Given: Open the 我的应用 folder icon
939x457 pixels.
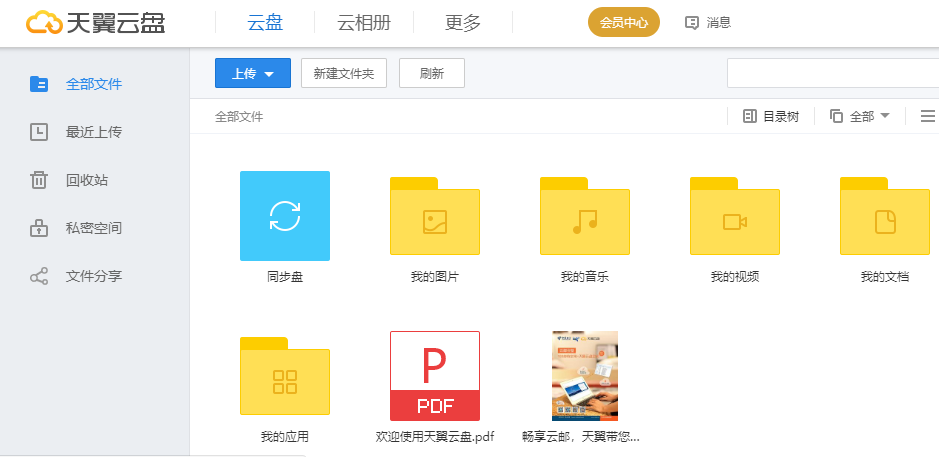Looking at the screenshot, I should 285,376.
